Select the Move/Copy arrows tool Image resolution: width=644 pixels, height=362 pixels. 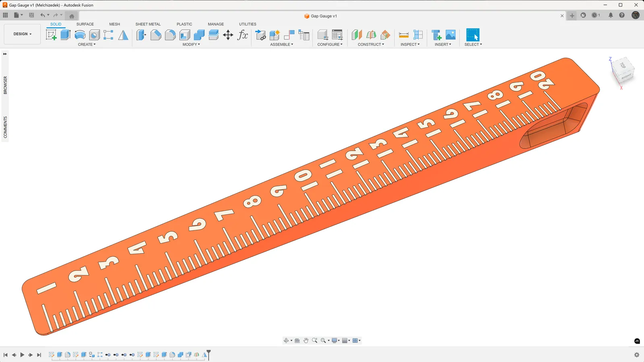pos(228,35)
